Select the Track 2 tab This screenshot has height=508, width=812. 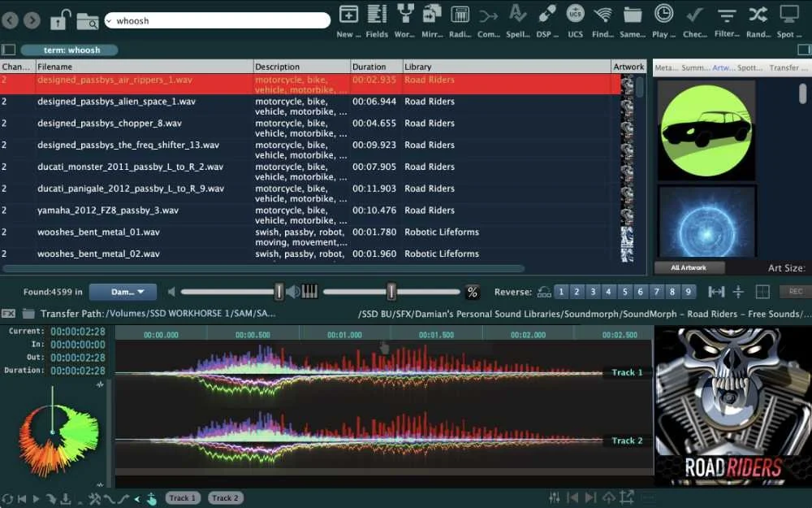point(225,497)
